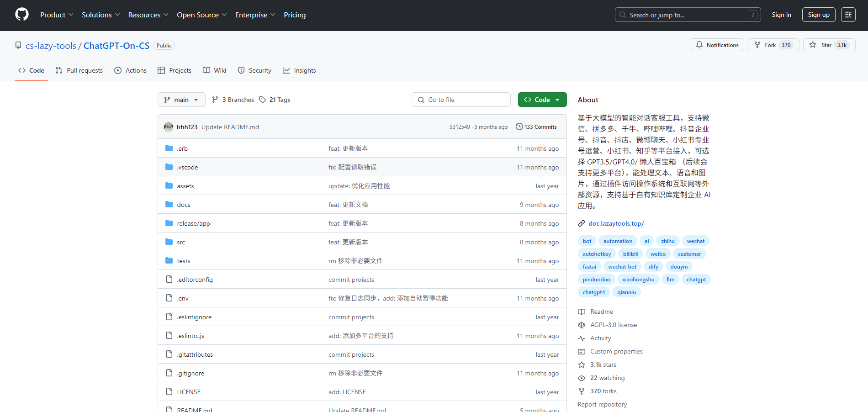Open the .gitattributes file
Screen dimensions: 868x412
click(x=195, y=354)
